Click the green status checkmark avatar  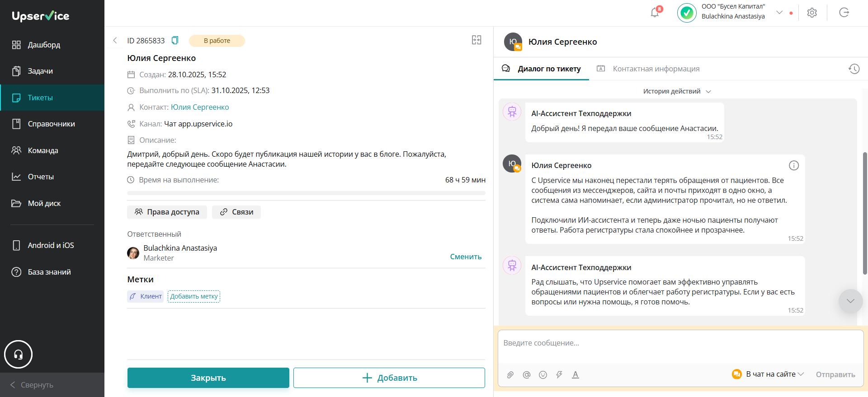tap(687, 13)
